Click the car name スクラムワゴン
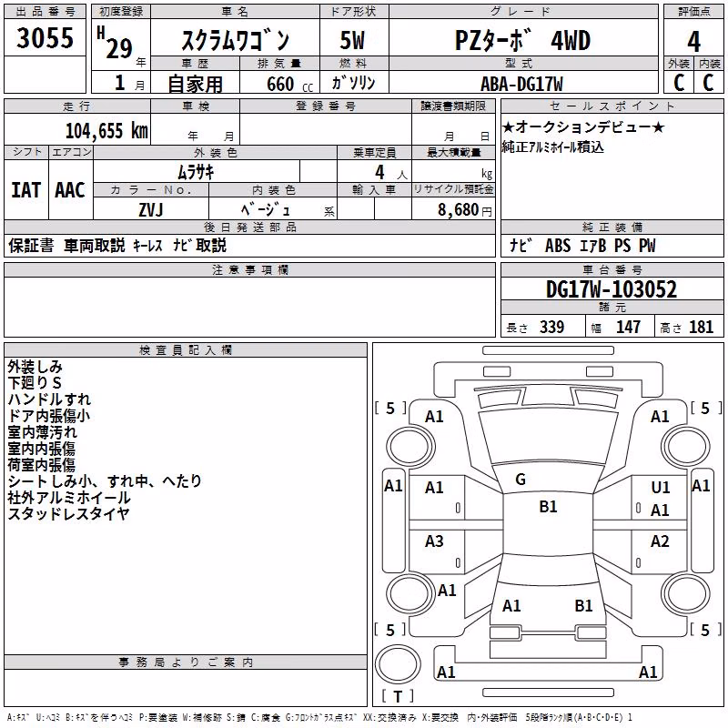Image resolution: width=728 pixels, height=728 pixels. [236, 40]
